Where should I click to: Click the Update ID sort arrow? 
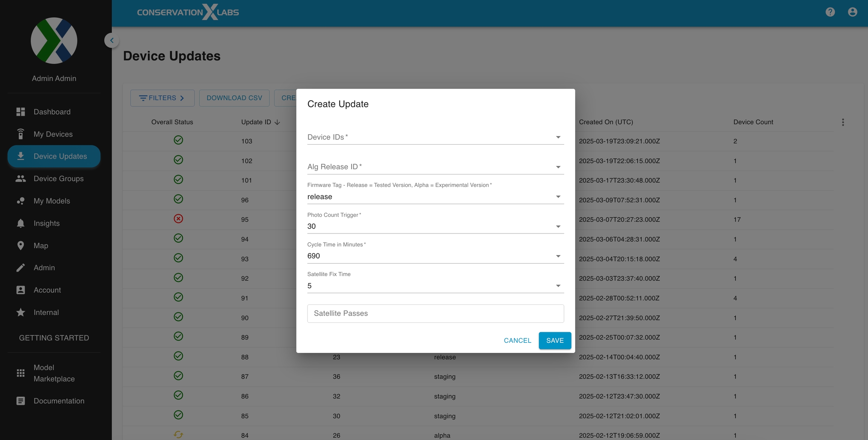(x=277, y=122)
